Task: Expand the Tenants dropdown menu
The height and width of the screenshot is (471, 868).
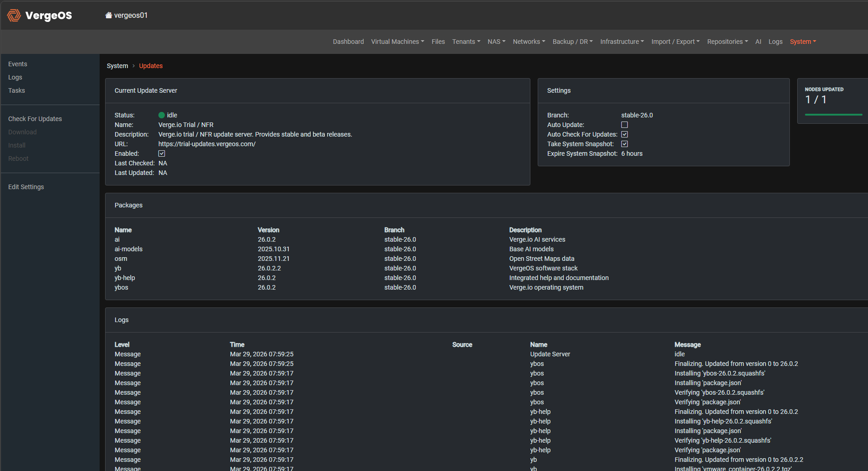Action: 466,42
